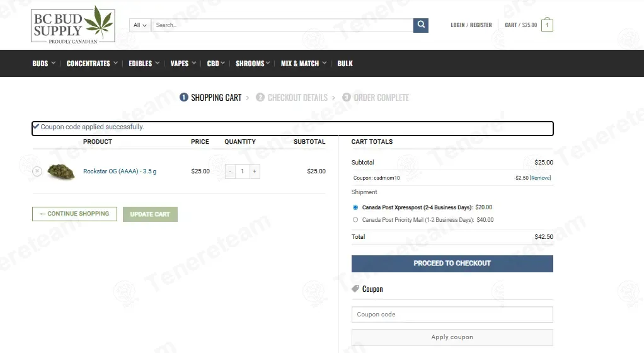Remove the cadmom10 coupon
The image size is (644, 353).
click(x=541, y=178)
